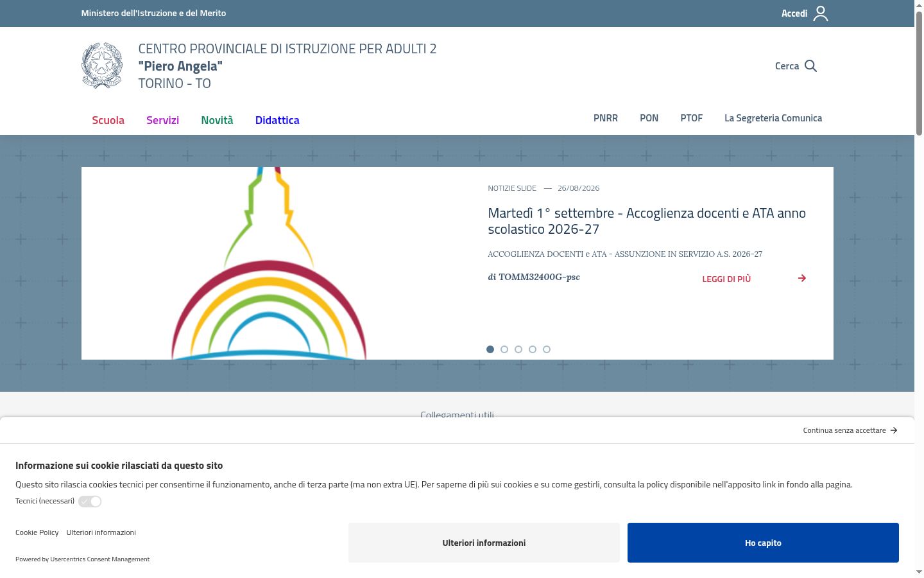The width and height of the screenshot is (924, 578).
Task: Open the Cookie Policy link
Action: pyautogui.click(x=37, y=532)
